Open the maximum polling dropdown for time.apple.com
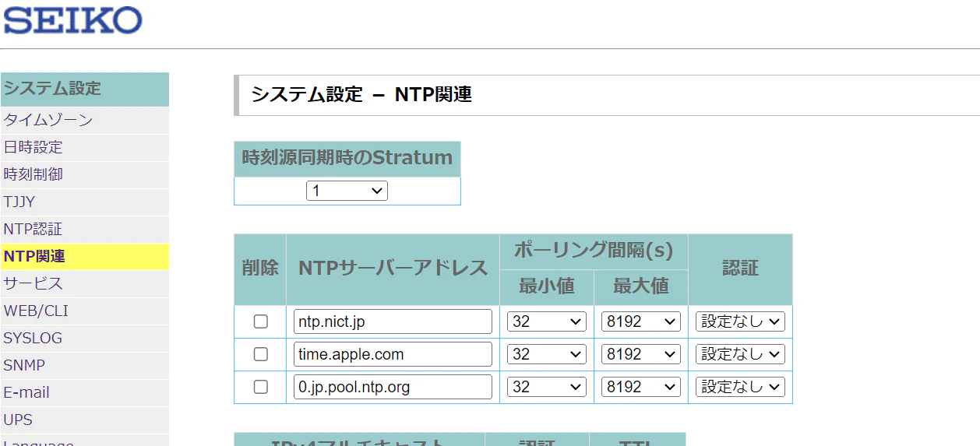 click(641, 354)
